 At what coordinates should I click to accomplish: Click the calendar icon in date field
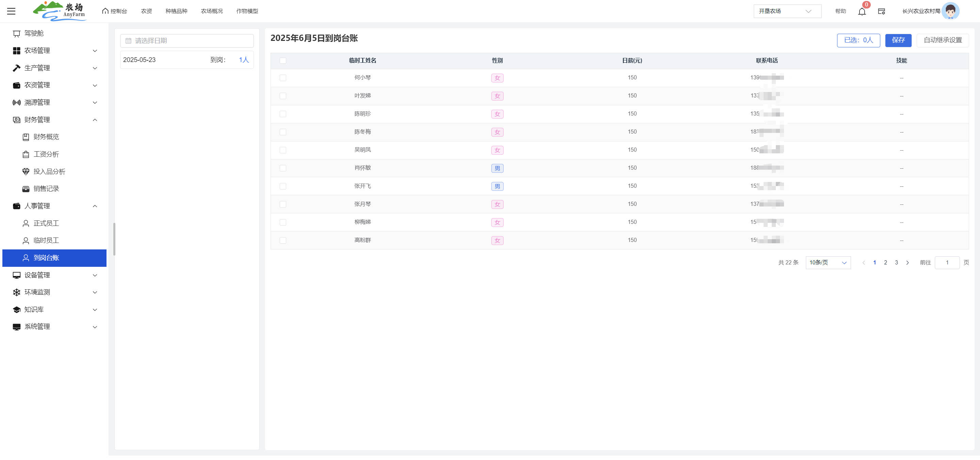coord(129,41)
